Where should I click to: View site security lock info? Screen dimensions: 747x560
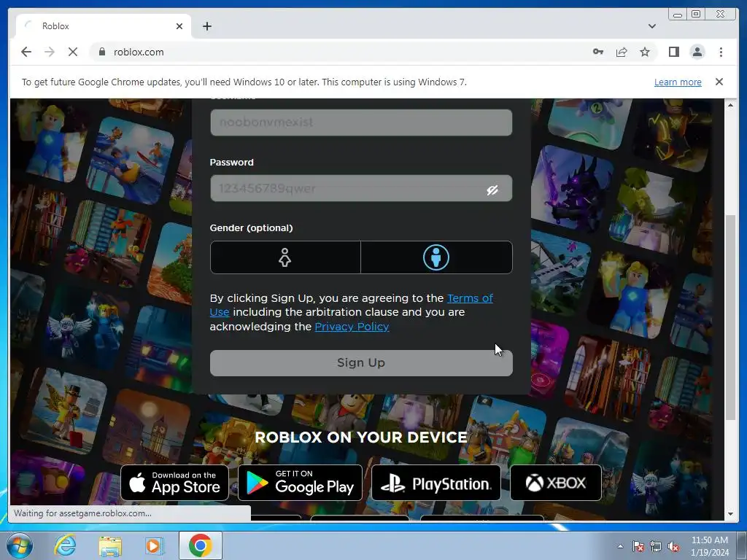101,52
